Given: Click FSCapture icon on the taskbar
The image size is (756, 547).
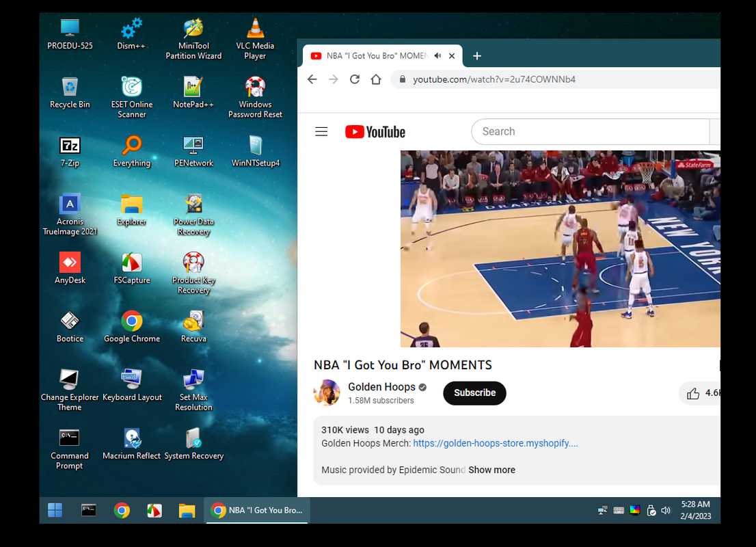Looking at the screenshot, I should [x=154, y=510].
